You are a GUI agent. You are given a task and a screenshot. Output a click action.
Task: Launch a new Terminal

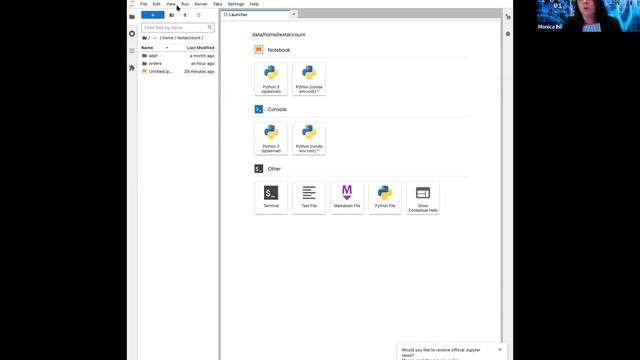tap(271, 198)
